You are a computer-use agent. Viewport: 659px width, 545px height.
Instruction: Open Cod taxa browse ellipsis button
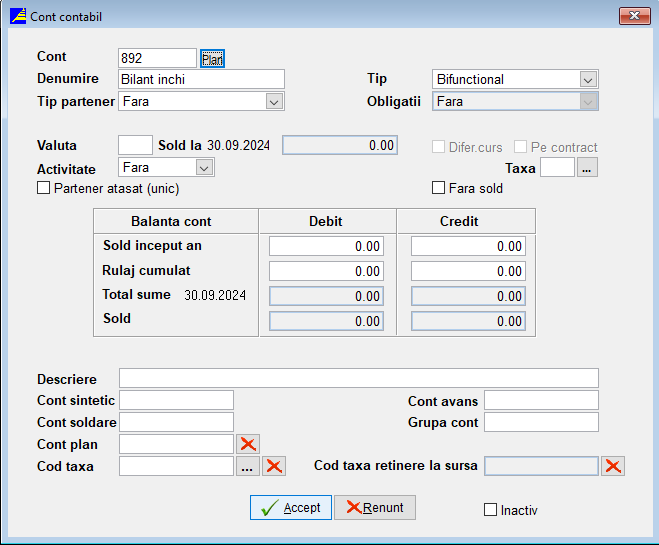point(248,466)
